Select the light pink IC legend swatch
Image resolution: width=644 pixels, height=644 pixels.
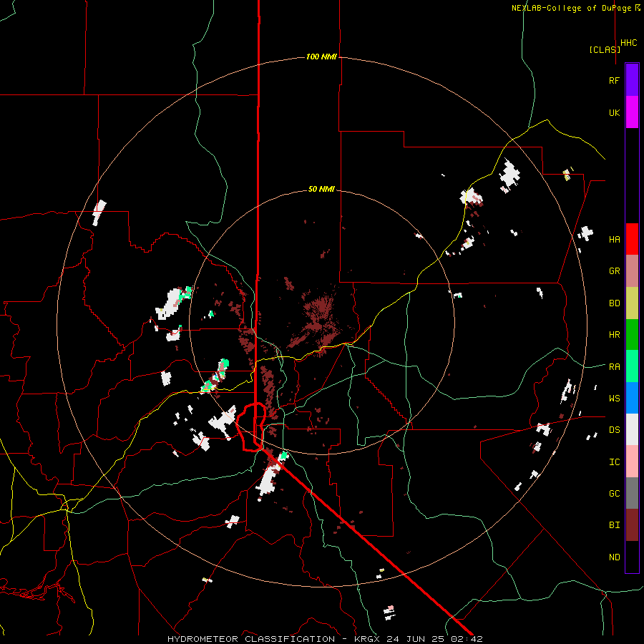[x=632, y=462]
